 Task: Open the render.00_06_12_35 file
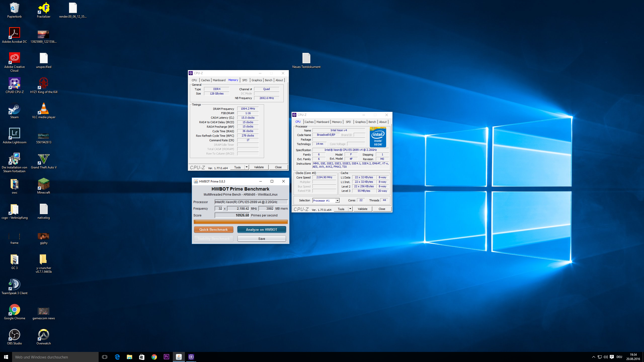coord(73,11)
